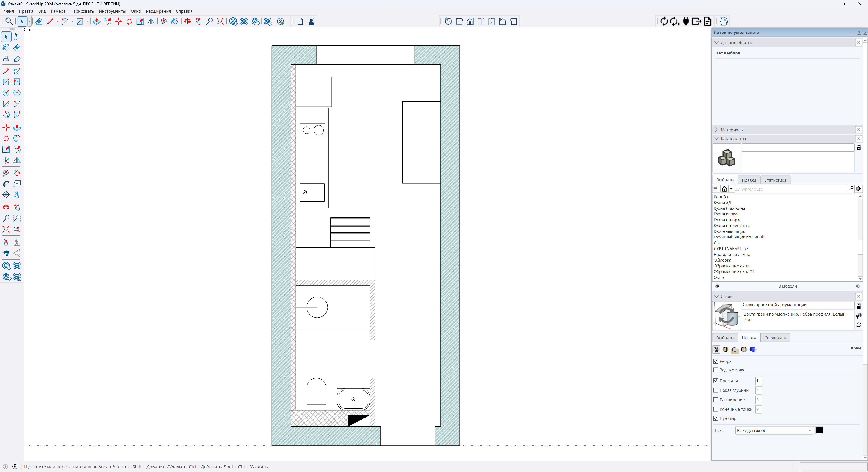Enable the Задние края checkbox

tap(716, 370)
